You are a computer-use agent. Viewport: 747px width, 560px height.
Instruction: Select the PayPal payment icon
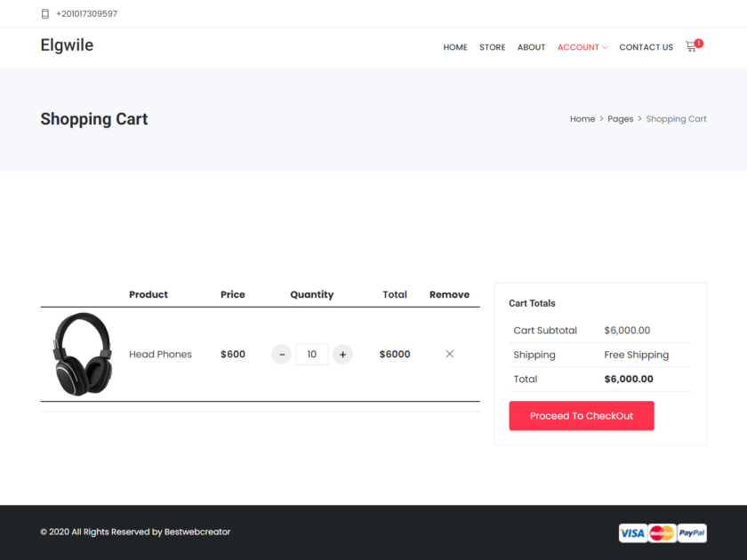[x=690, y=532]
